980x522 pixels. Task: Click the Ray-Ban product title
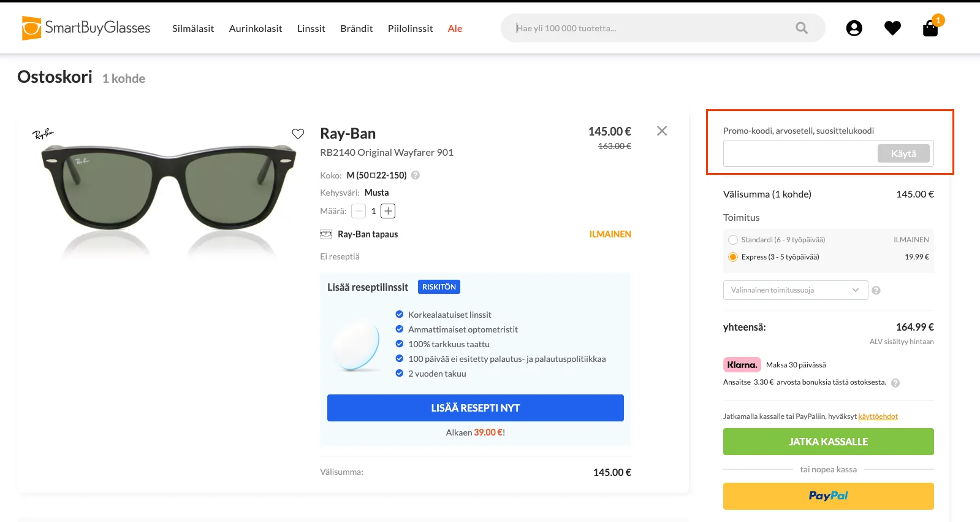[348, 133]
